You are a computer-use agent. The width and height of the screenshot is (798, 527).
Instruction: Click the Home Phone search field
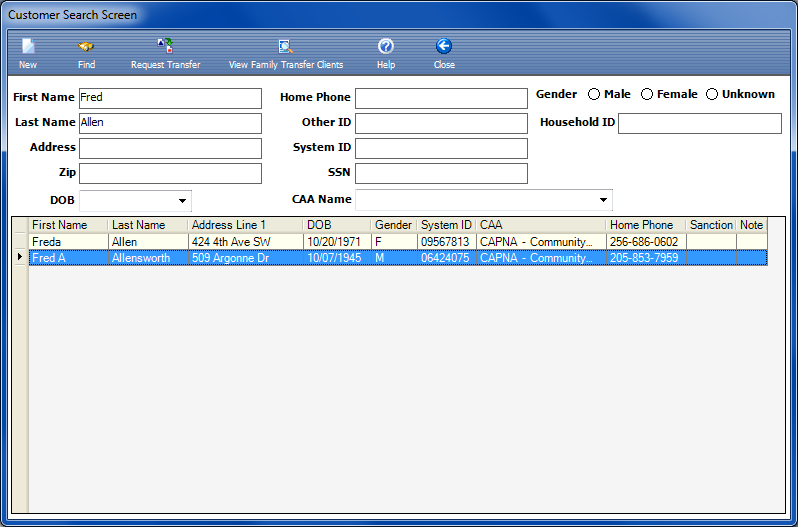click(441, 98)
